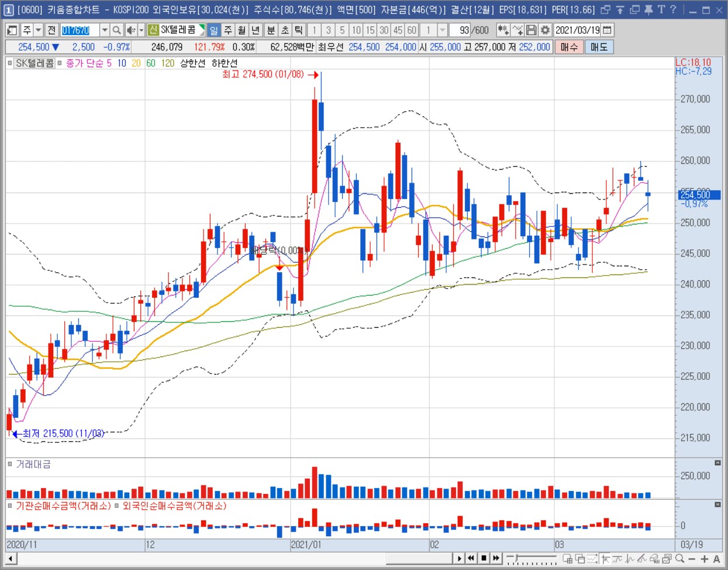Click the 매도 sell button
This screenshot has width=728, height=570.
pyautogui.click(x=599, y=47)
